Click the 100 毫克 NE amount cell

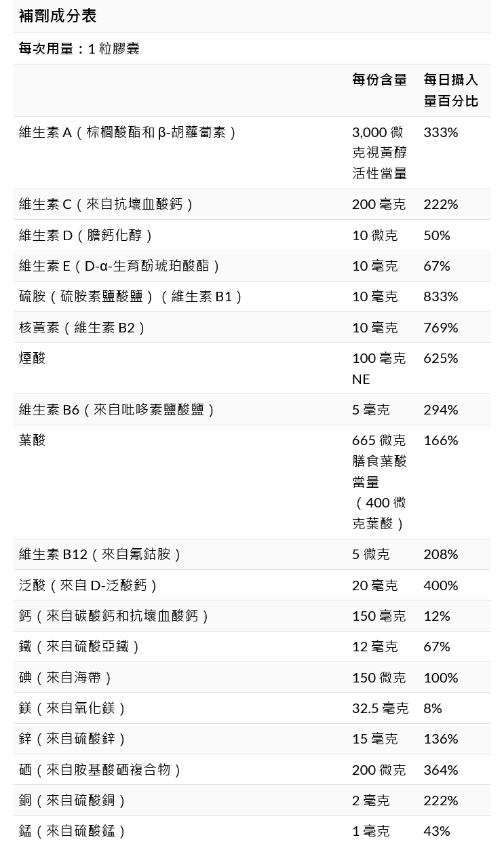tap(379, 368)
